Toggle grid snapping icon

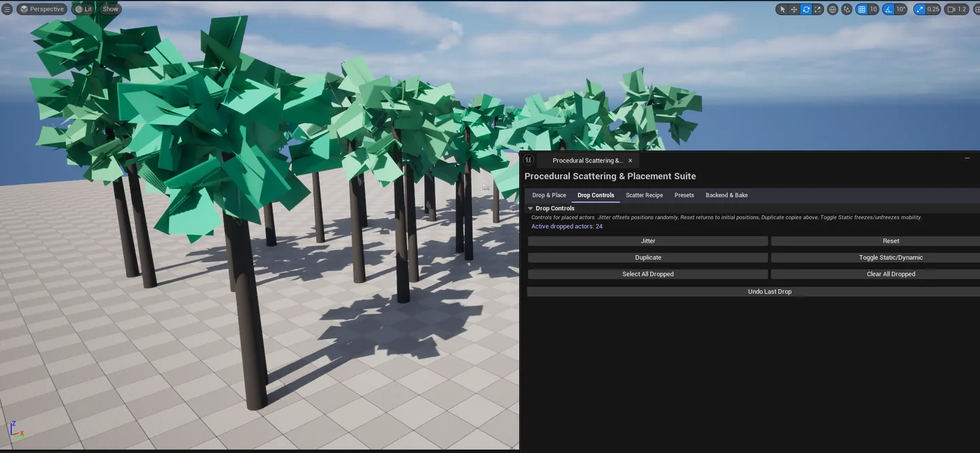862,10
